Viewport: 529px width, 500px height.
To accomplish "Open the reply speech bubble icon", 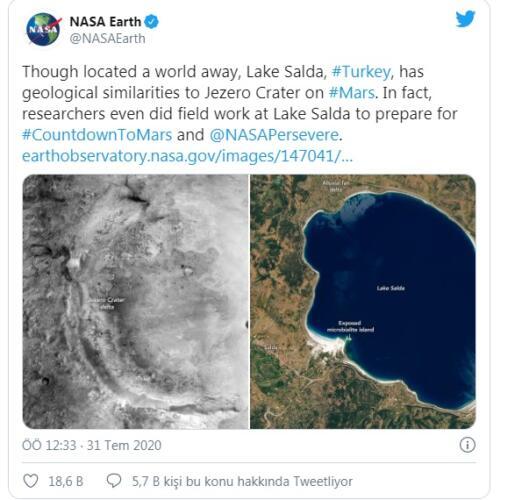I will point(114,480).
